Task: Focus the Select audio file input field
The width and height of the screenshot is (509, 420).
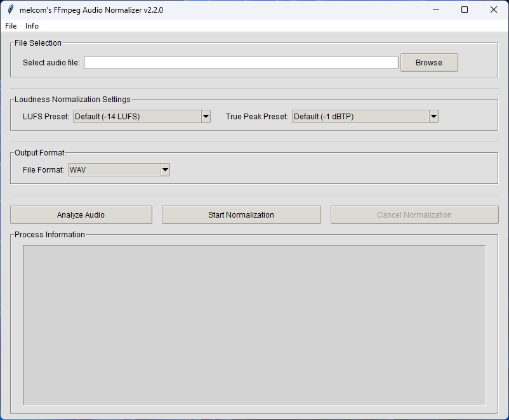Action: tap(241, 62)
